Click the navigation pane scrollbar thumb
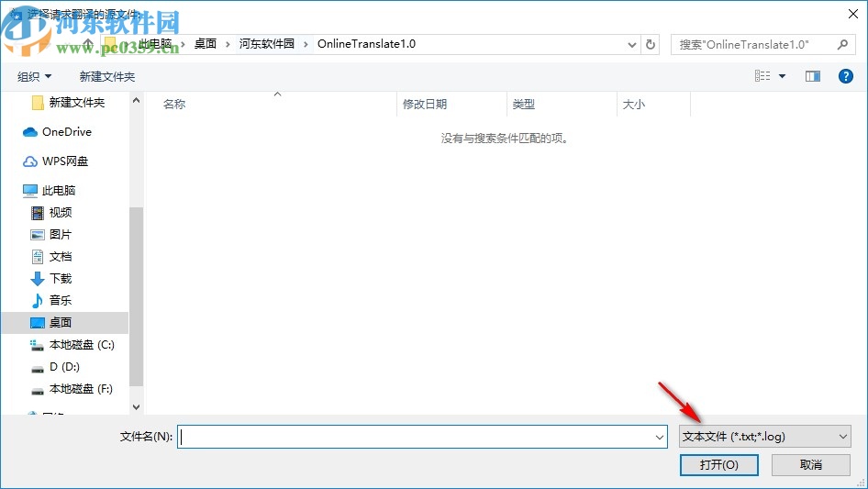 coord(136,296)
